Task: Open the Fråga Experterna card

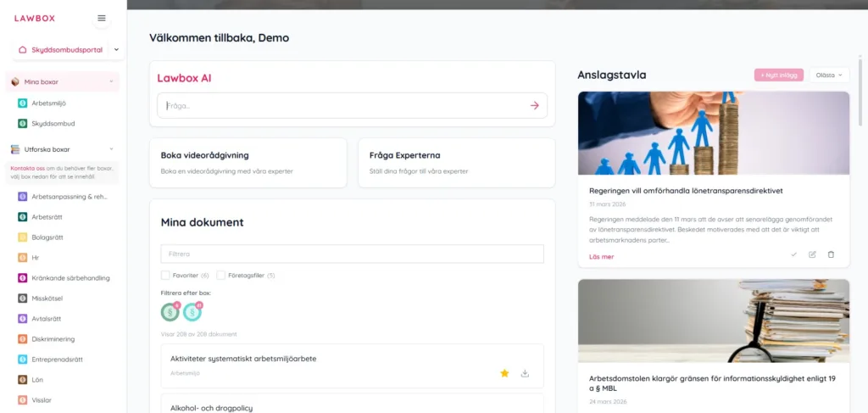Action: [x=457, y=163]
